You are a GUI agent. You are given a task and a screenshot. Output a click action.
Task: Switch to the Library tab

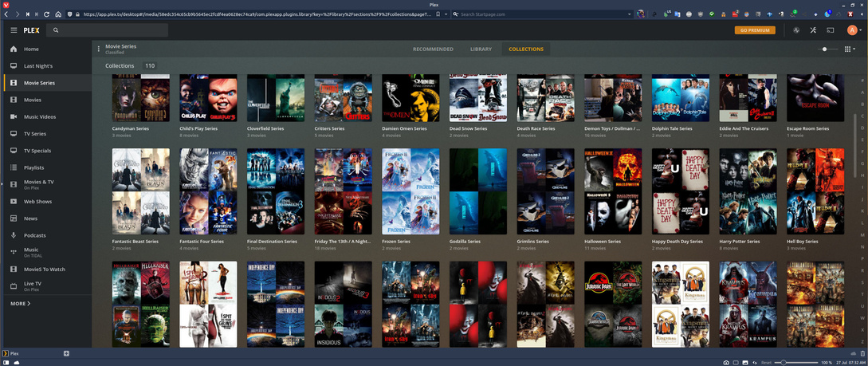click(481, 49)
